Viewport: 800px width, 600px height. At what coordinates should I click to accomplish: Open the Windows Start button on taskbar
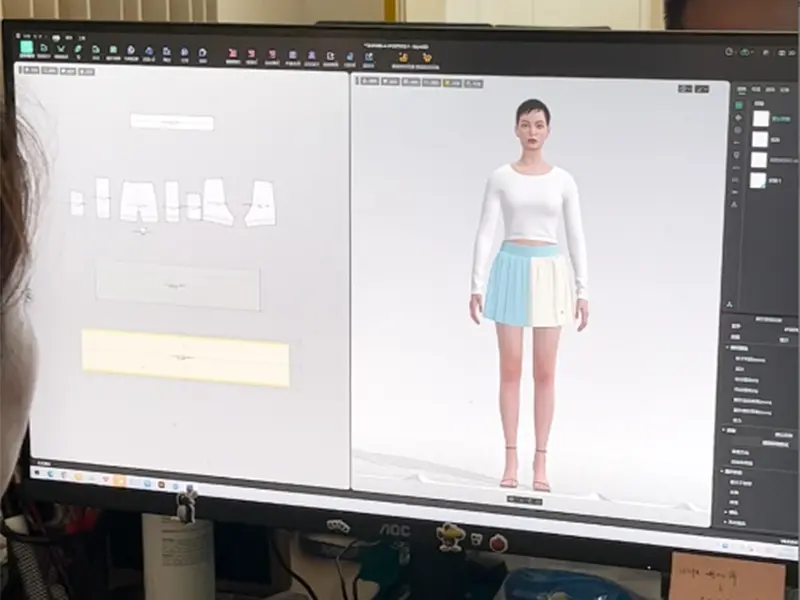(x=39, y=472)
